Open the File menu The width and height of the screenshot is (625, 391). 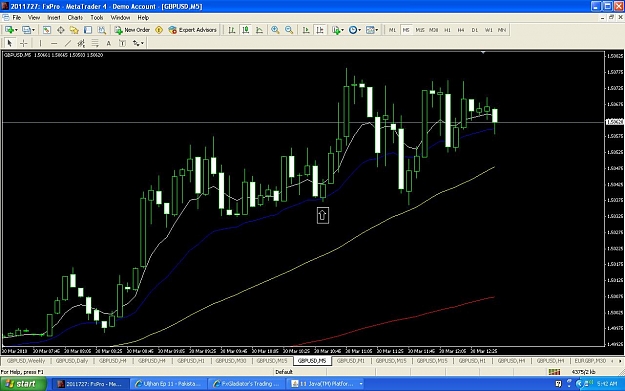[17, 18]
